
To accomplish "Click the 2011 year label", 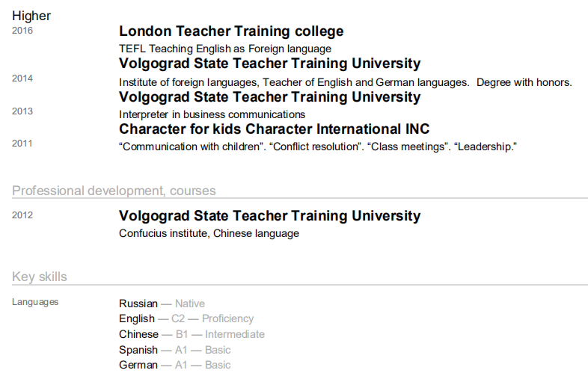I will [x=22, y=143].
